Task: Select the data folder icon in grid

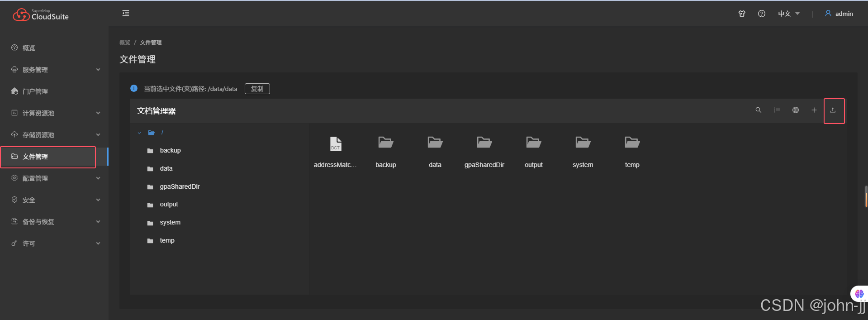Action: point(435,143)
